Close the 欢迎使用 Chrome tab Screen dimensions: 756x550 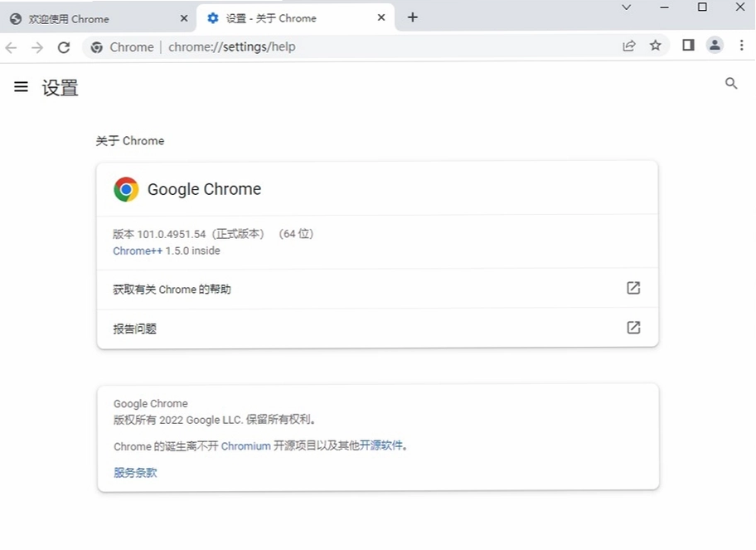pyautogui.click(x=184, y=18)
